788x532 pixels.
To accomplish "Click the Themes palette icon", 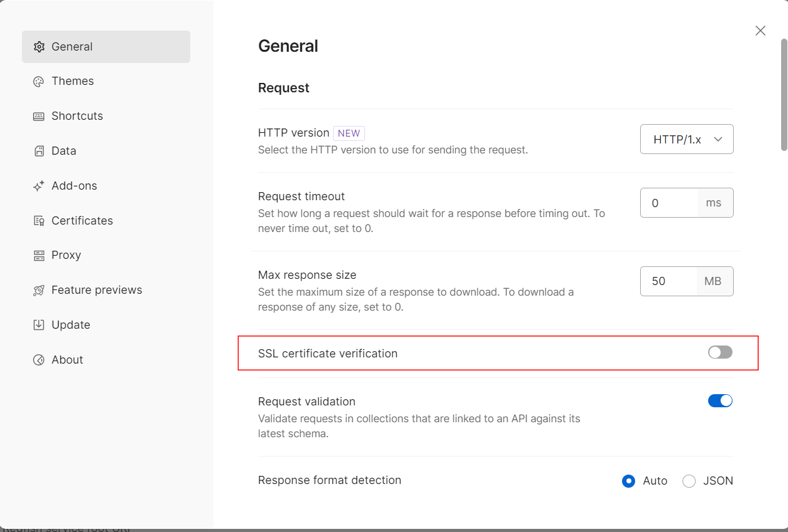I will point(39,82).
